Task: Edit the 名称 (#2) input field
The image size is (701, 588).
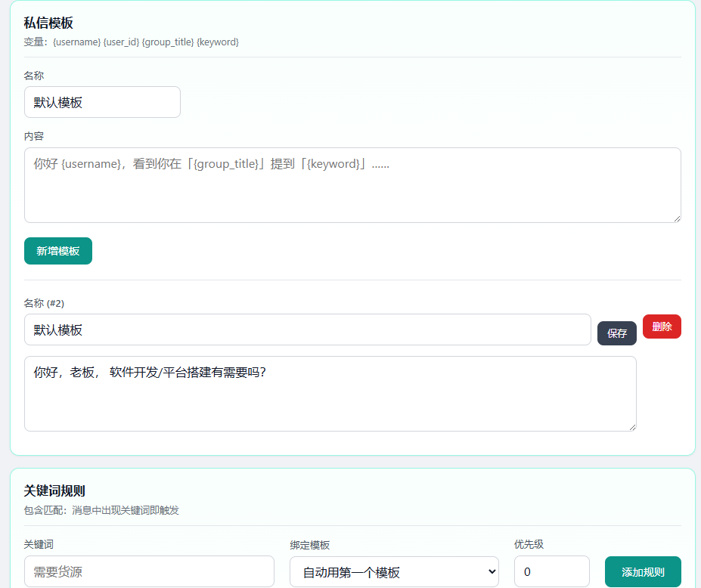Action: click(x=308, y=330)
